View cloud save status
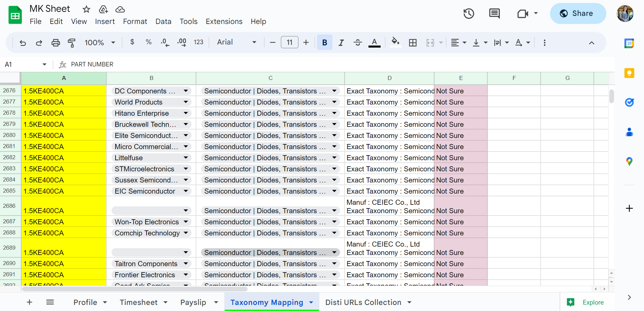The image size is (644, 311). pos(120,9)
